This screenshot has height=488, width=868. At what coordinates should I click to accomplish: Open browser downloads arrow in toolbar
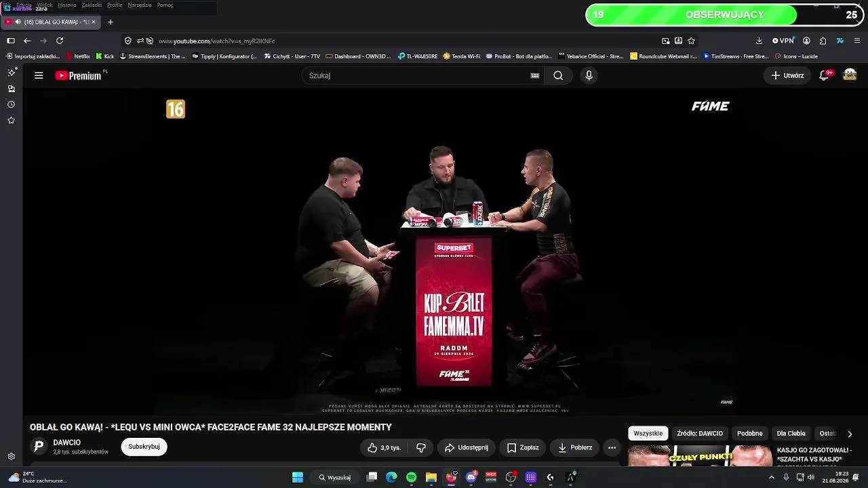click(x=759, y=41)
